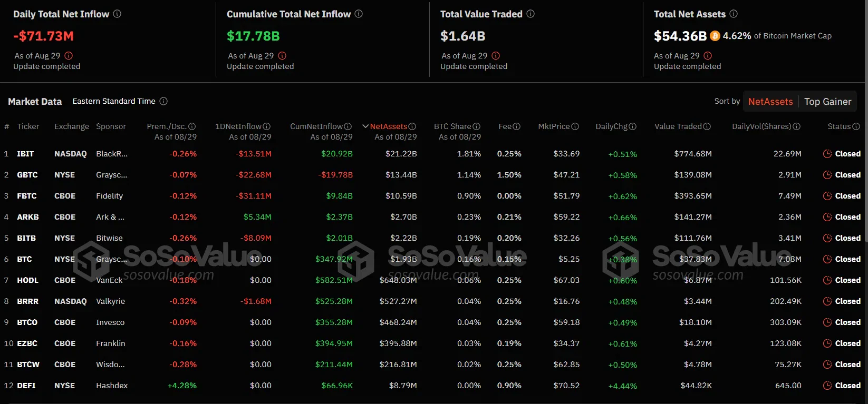Click the +4.28% premium value in DEFI row
Screen dimensions: 868x404
click(182, 386)
